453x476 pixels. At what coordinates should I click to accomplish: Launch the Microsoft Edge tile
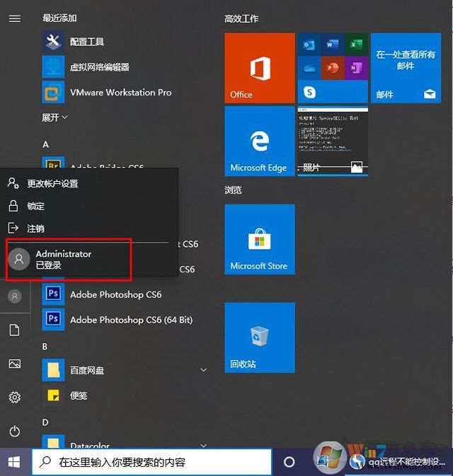pos(260,141)
